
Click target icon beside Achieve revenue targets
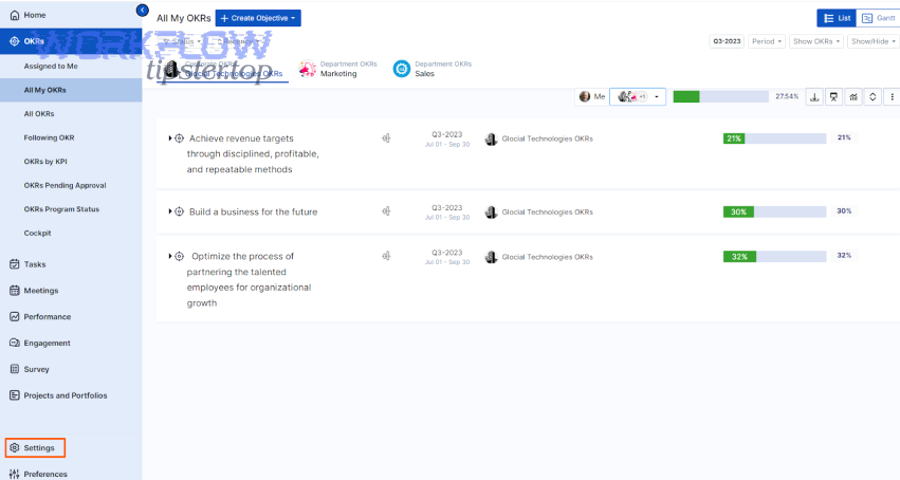179,138
